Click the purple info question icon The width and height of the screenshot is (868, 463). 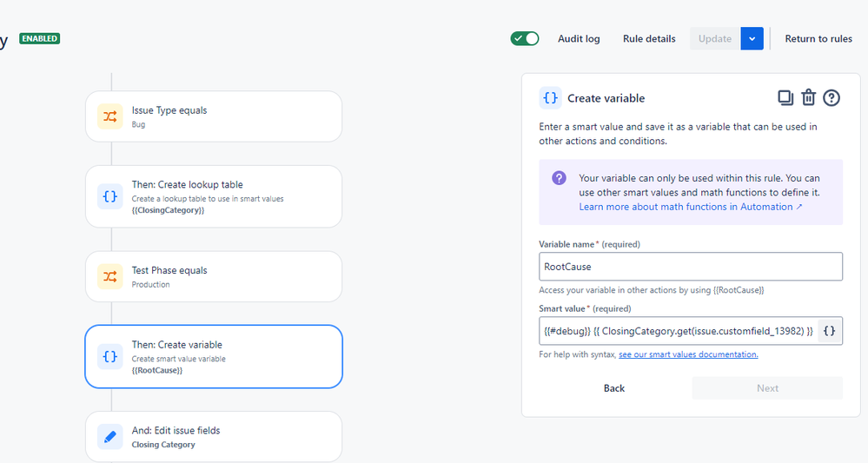(x=560, y=178)
